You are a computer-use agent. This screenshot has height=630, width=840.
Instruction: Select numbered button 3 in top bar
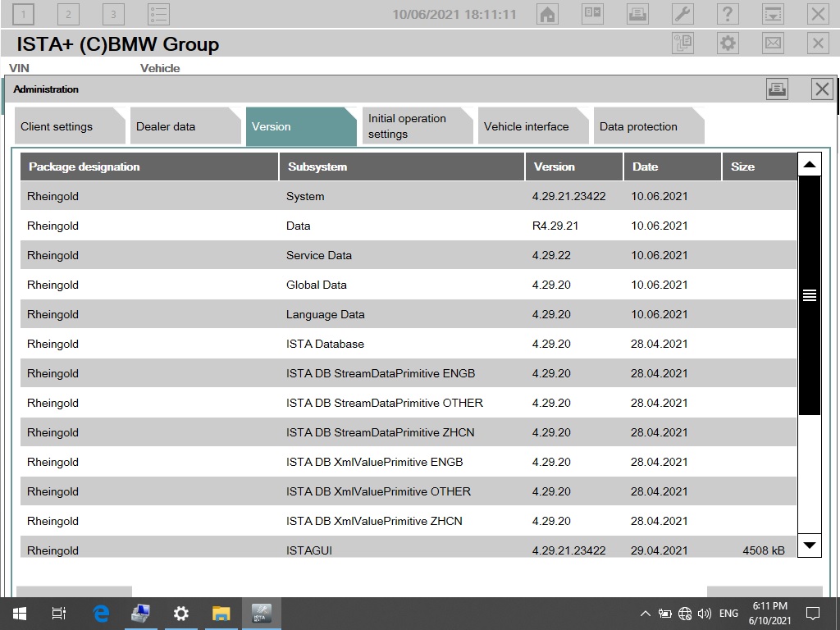tap(113, 15)
